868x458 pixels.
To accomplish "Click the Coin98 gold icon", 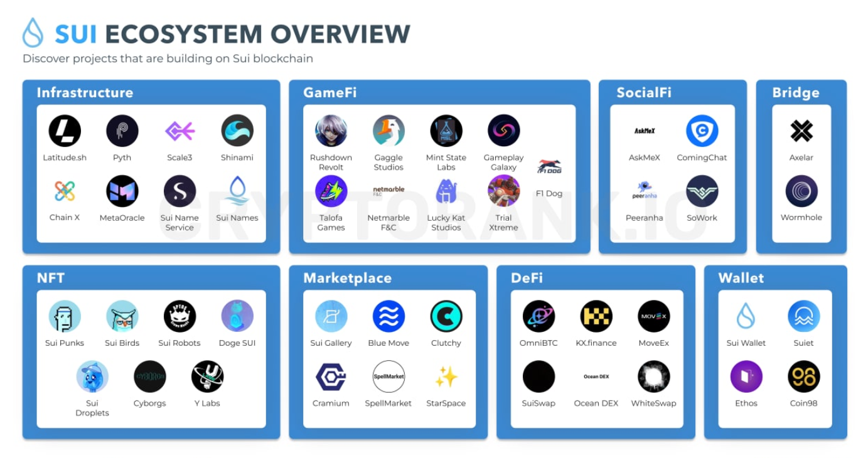I will (804, 376).
